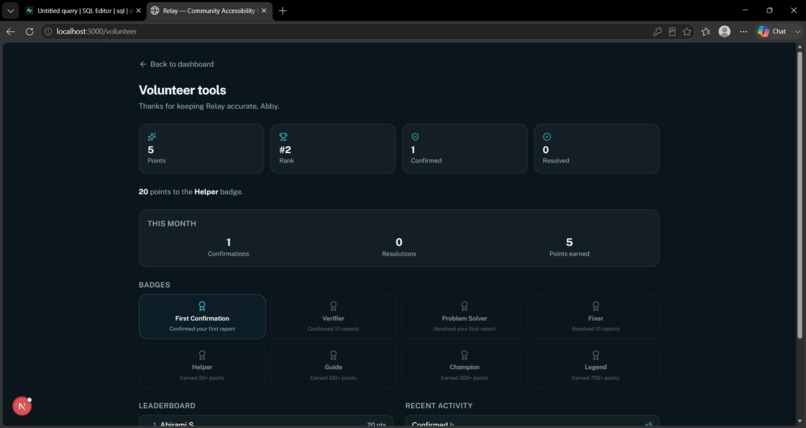Screen dimensions: 806x428
Task: Click the 'LEADERBOARD' section heading
Action: coord(167,406)
